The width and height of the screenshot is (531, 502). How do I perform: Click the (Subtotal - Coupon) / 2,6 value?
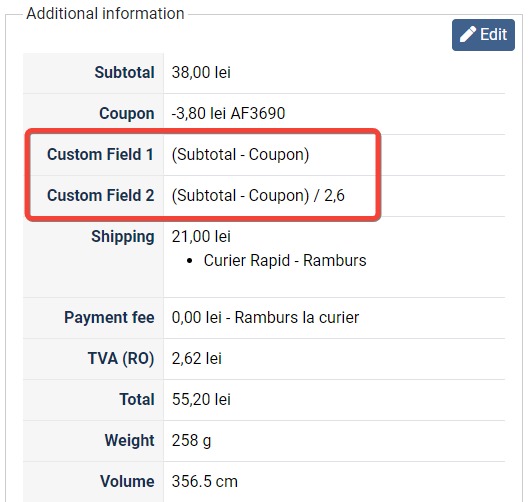pyautogui.click(x=258, y=196)
